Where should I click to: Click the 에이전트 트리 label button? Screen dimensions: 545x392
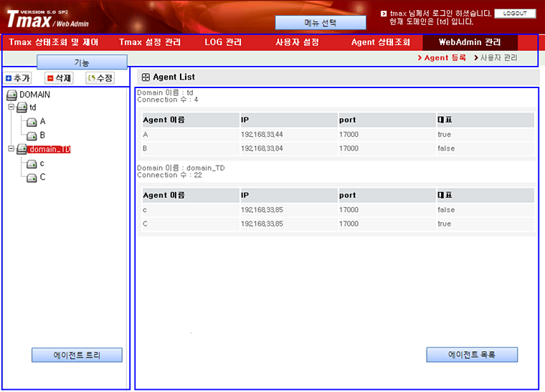(77, 355)
